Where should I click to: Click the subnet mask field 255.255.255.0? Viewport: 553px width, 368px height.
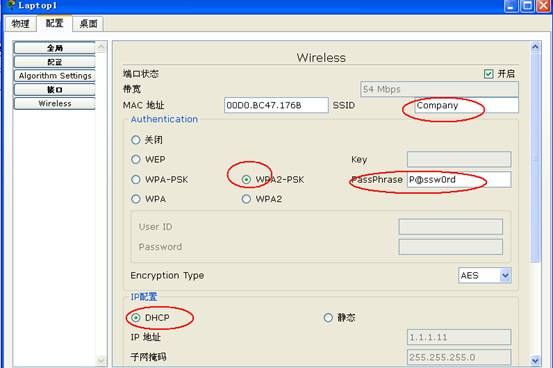[459, 357]
